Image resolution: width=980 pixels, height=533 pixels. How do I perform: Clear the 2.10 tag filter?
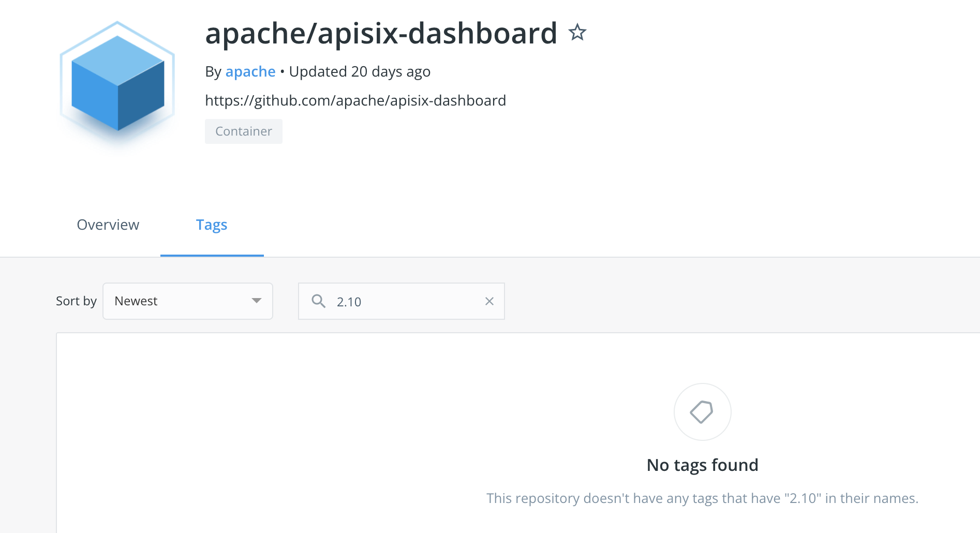(x=489, y=301)
